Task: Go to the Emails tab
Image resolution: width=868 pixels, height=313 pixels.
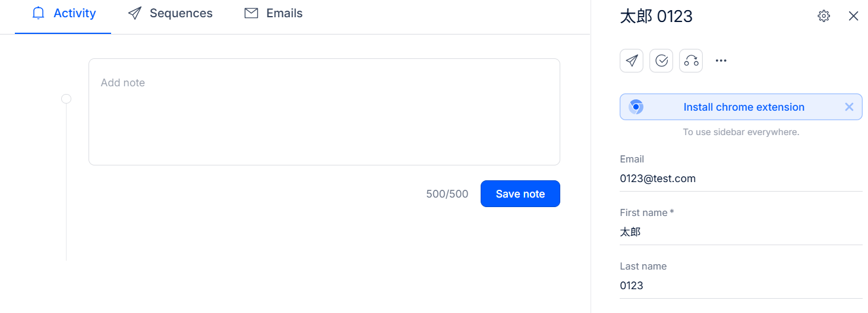Action: tap(274, 13)
